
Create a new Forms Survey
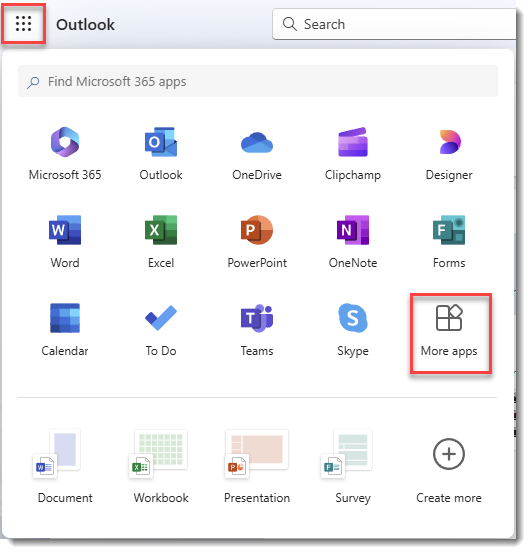point(353,466)
